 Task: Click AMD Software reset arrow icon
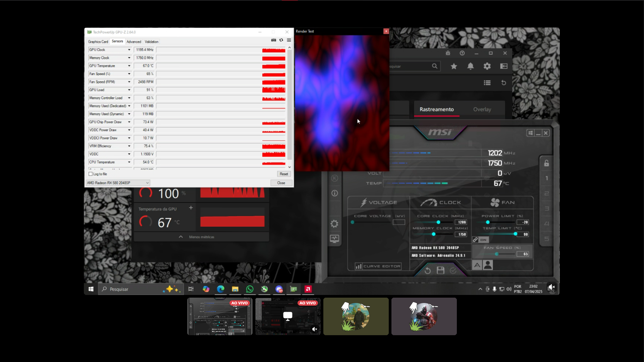(x=503, y=83)
